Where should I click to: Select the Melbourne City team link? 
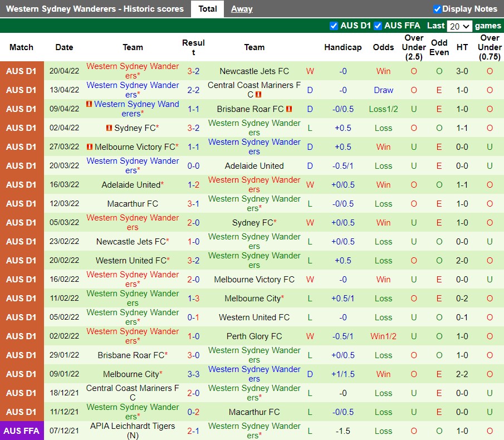(x=255, y=298)
